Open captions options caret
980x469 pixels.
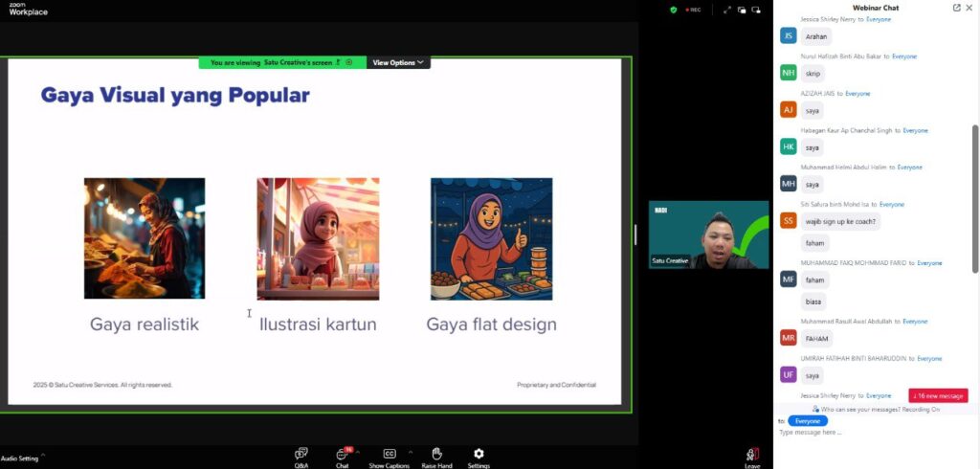(411, 452)
